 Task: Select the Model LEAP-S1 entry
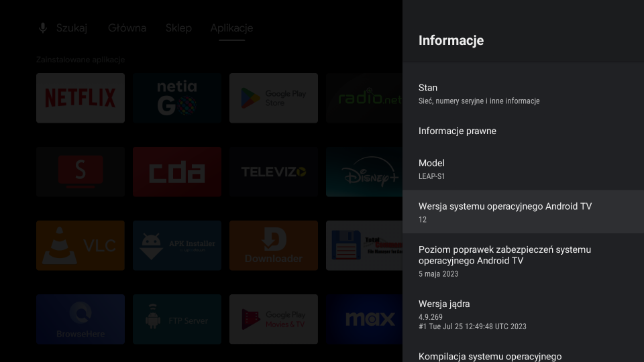click(x=523, y=169)
